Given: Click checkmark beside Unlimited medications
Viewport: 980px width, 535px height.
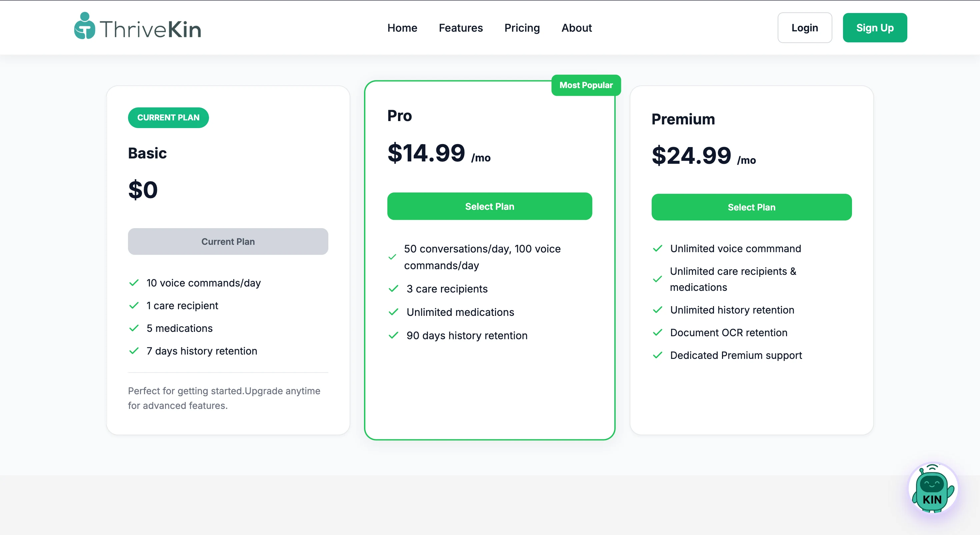Looking at the screenshot, I should (x=393, y=312).
